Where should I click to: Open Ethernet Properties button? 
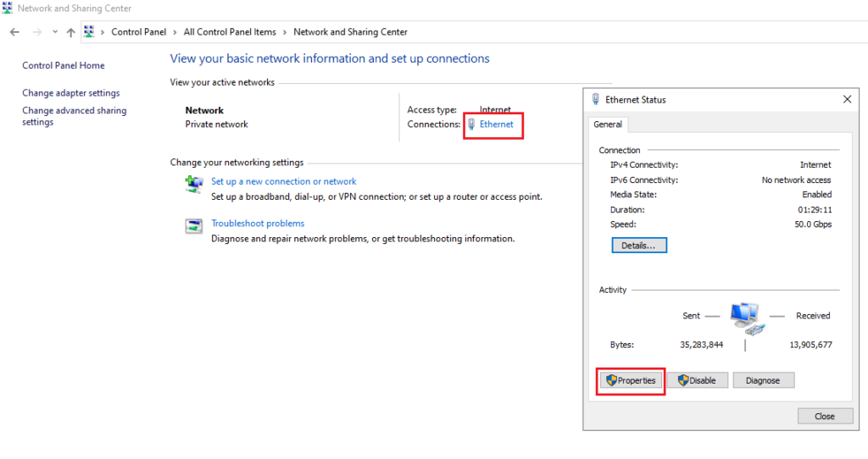(631, 380)
